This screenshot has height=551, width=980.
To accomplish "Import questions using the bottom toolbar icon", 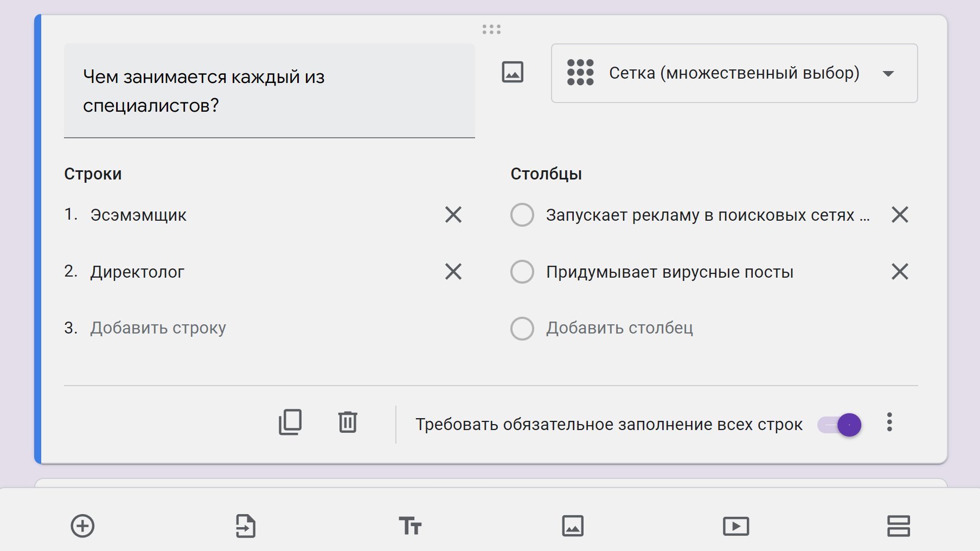I will point(246,526).
